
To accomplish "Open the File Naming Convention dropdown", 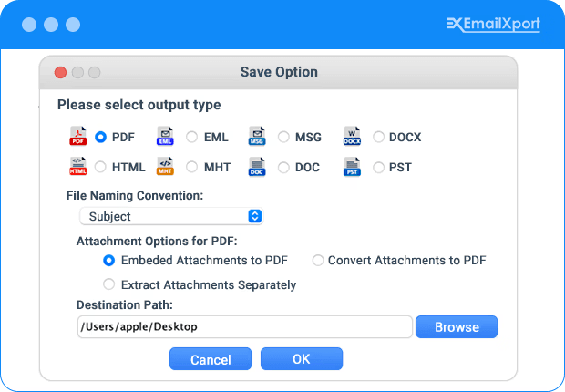I will 171,216.
